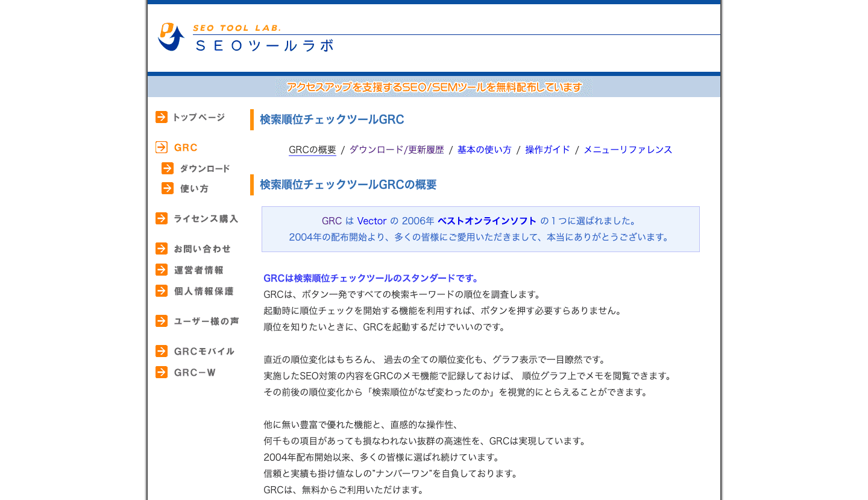
Task: Open the 基本の使い方 guide
Action: (x=484, y=150)
